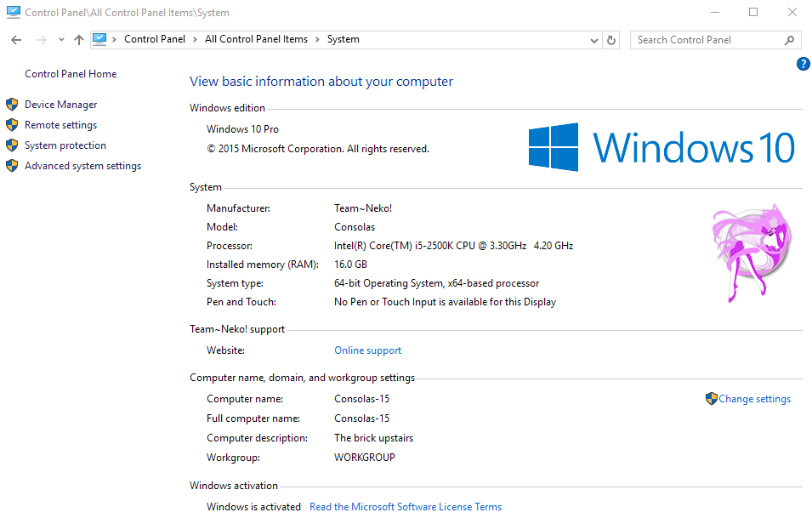The width and height of the screenshot is (812, 518).
Task: Maximize the System window
Action: coord(753,12)
